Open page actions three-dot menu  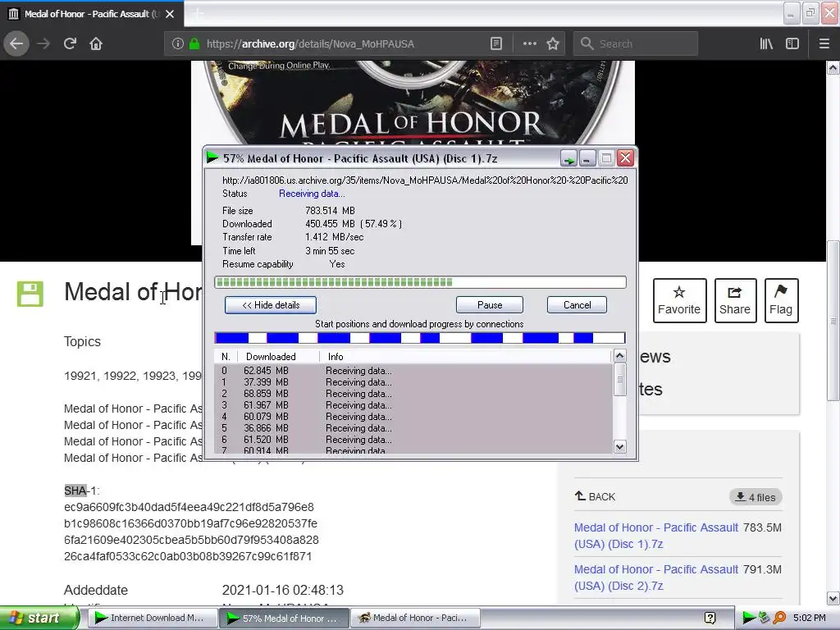coord(529,43)
